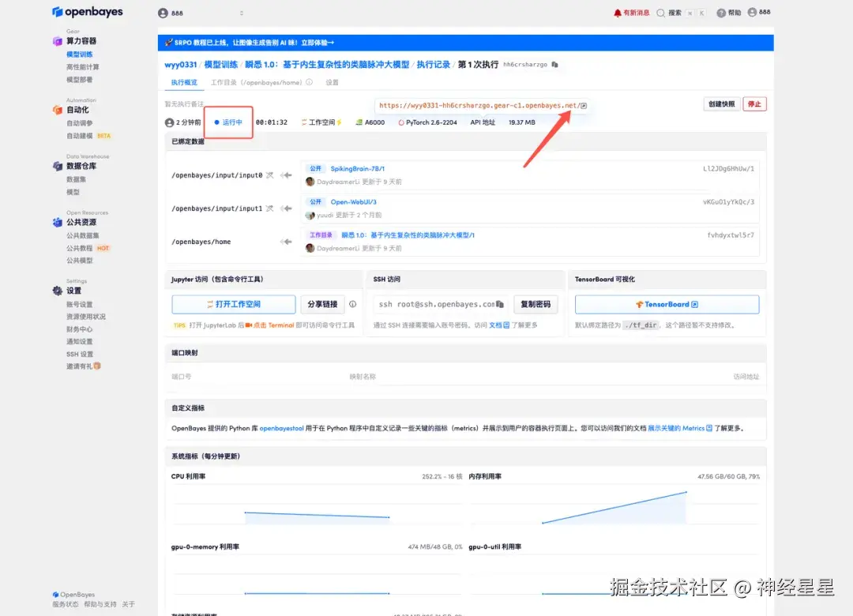Image resolution: width=853 pixels, height=616 pixels.
Task: Switch to the 工作目录 (/openbayes/home) tab
Action: click(256, 83)
